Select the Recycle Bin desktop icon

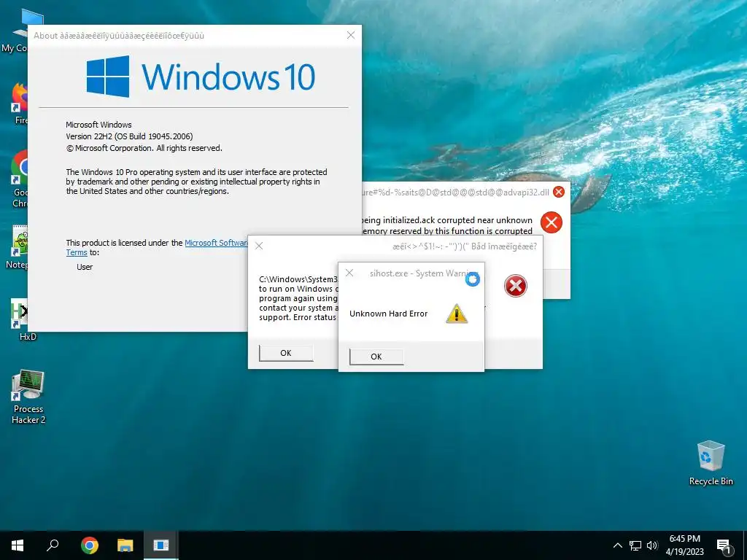[711, 462]
